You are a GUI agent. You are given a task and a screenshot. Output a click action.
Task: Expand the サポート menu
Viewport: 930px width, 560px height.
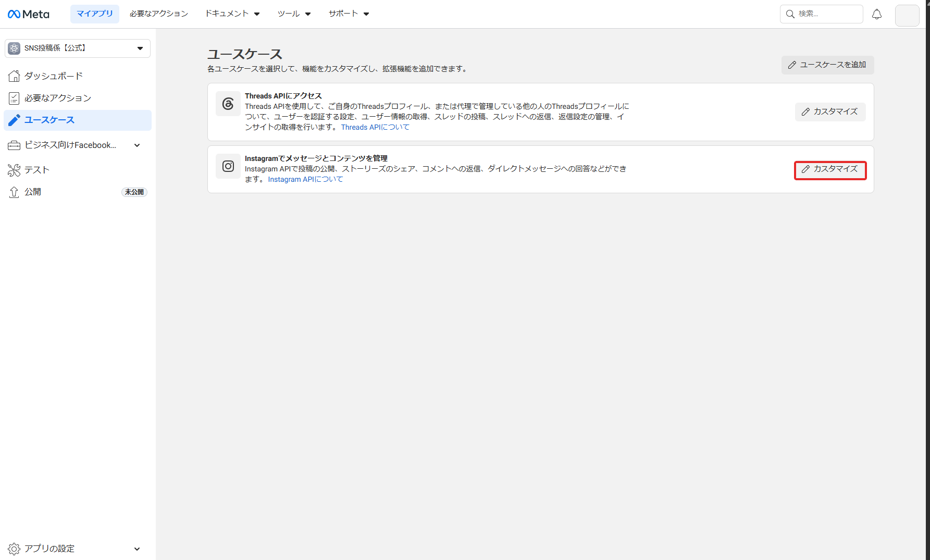click(x=349, y=14)
